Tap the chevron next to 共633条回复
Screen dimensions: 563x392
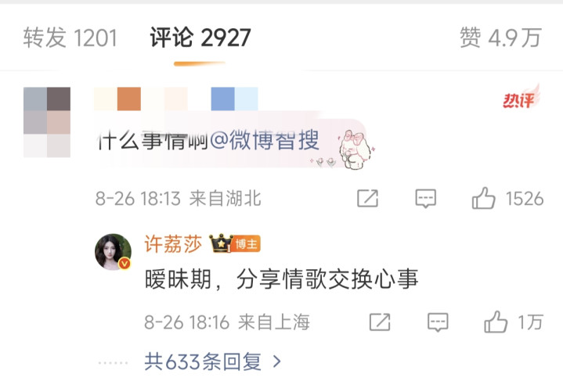point(276,361)
